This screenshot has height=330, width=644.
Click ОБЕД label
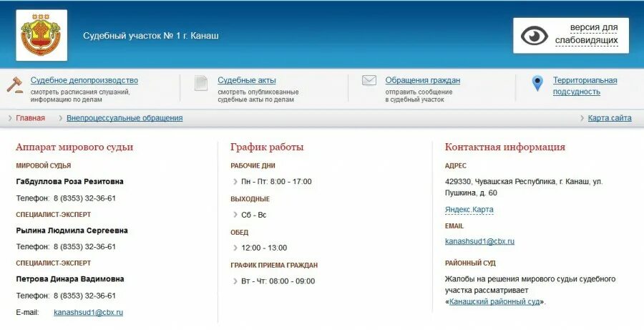pos(240,233)
